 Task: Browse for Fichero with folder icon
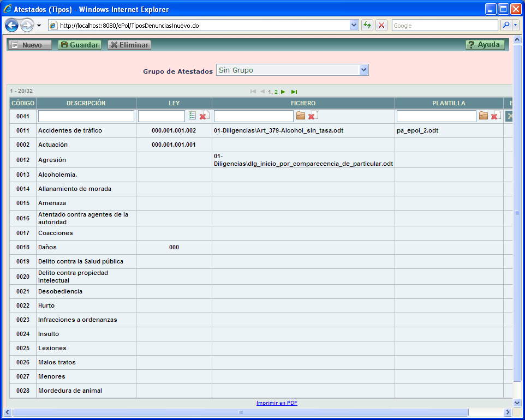coord(301,116)
